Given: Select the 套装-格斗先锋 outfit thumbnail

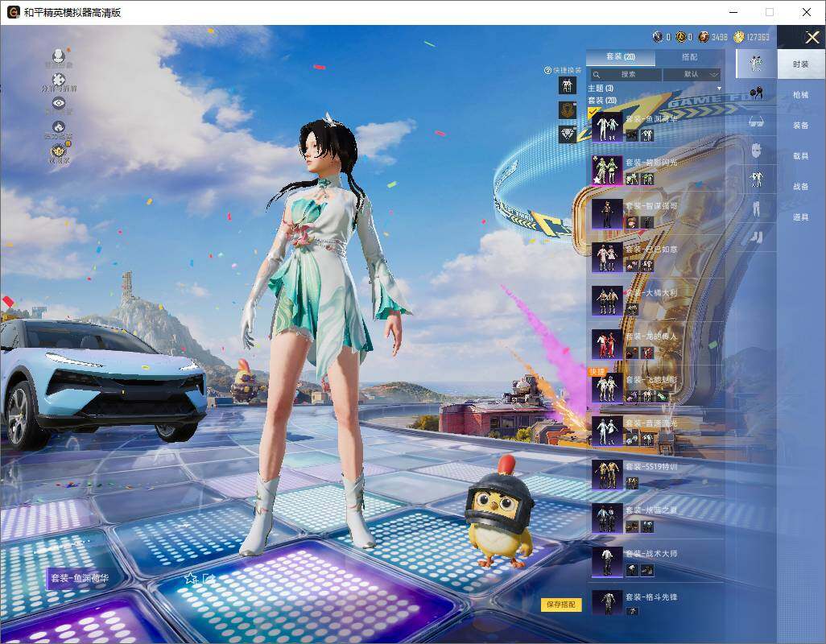Looking at the screenshot, I should click(x=607, y=603).
